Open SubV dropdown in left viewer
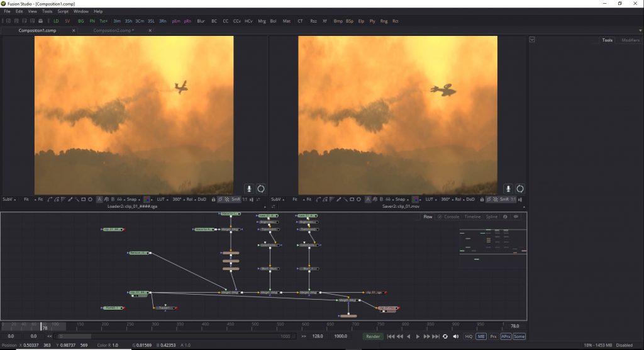Image resolution: width=644 pixels, height=350 pixels. click(x=9, y=200)
